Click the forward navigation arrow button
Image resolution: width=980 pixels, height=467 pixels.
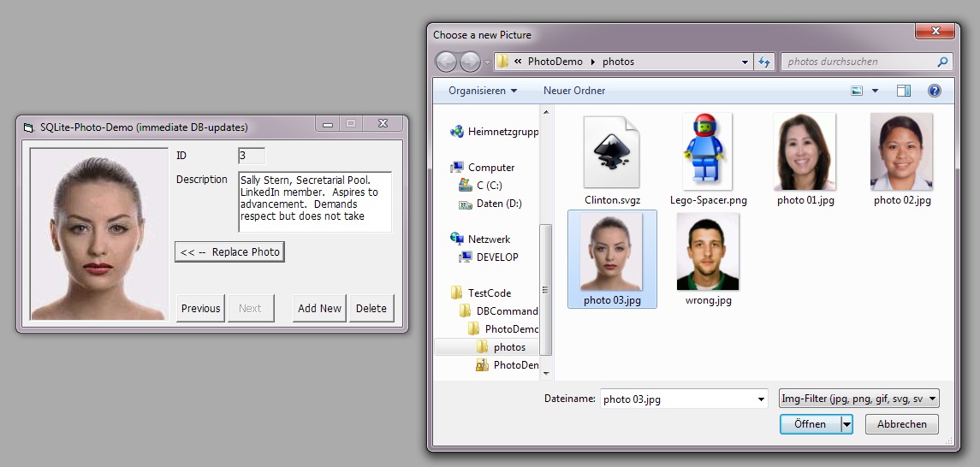click(470, 62)
